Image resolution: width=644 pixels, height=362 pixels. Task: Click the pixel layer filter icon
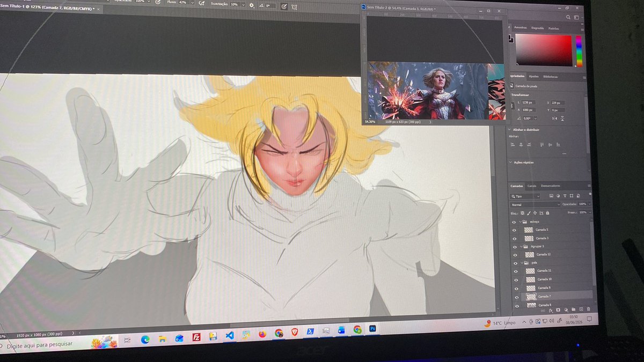(551, 196)
